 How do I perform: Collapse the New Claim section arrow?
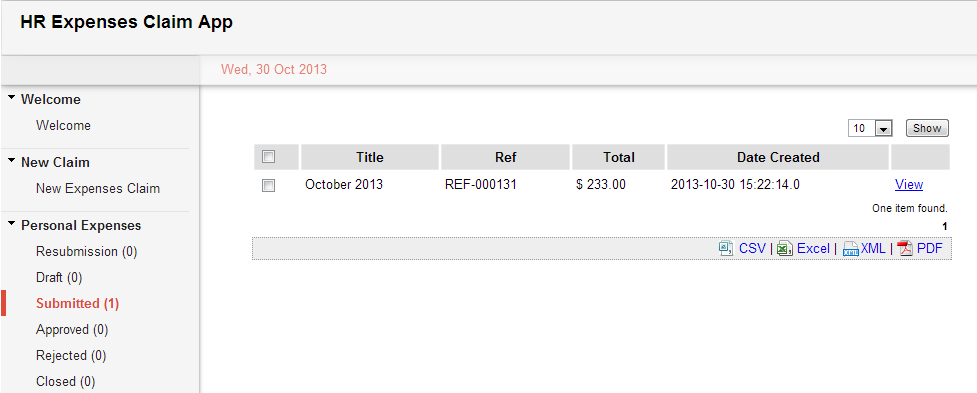click(x=11, y=161)
